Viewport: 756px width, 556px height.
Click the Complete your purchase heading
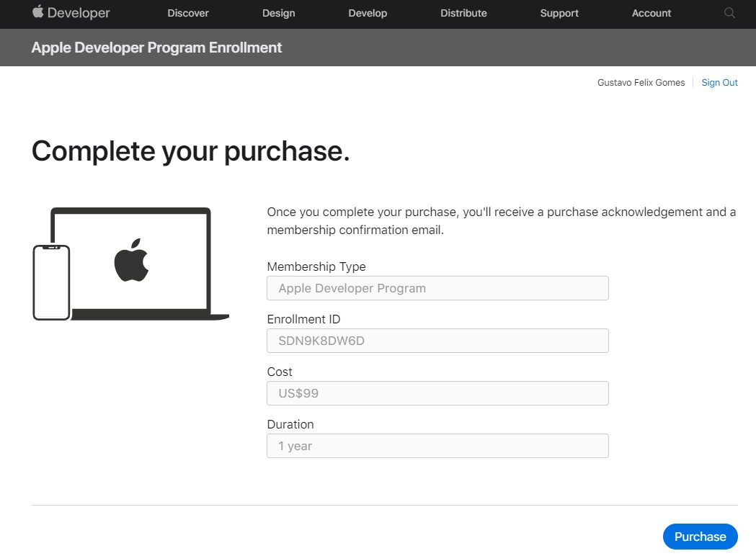point(190,151)
